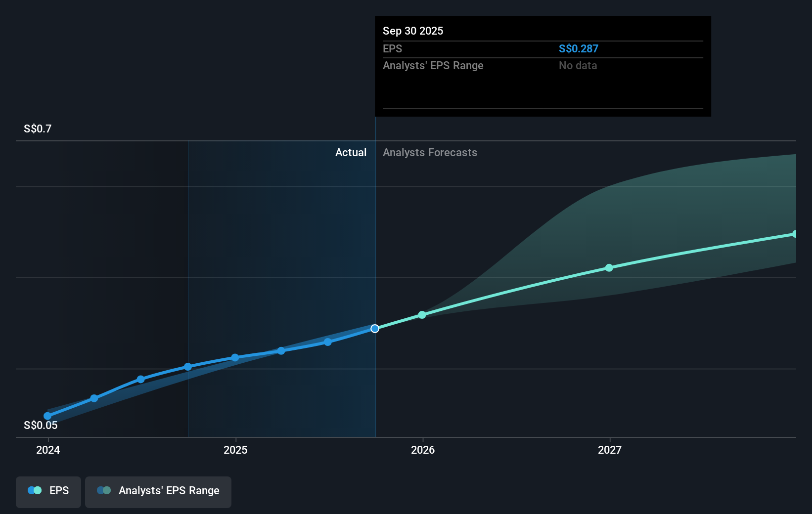Click the 2025 label on the x-axis
The width and height of the screenshot is (812, 514).
[x=235, y=450]
